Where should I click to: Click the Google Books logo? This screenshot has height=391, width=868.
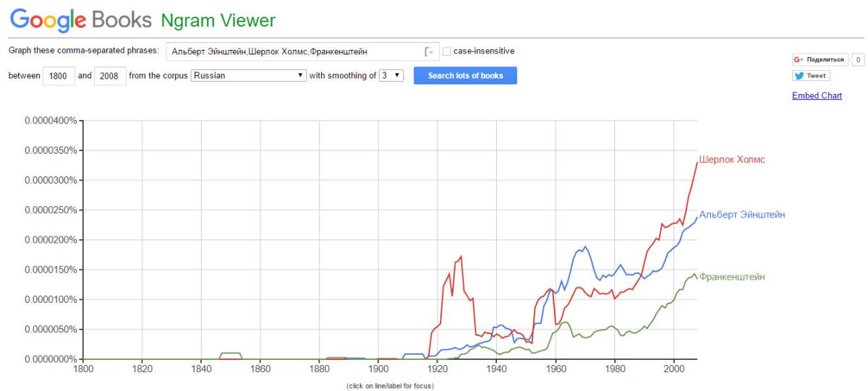(80, 20)
